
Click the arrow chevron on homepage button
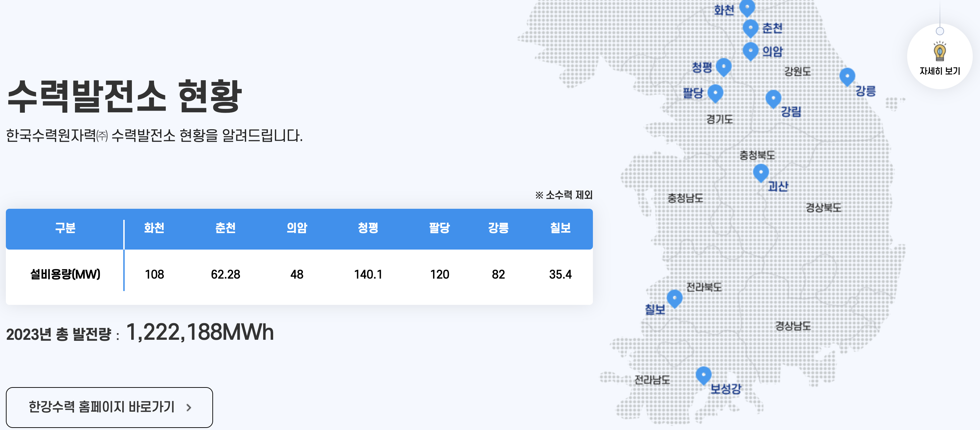tap(189, 408)
